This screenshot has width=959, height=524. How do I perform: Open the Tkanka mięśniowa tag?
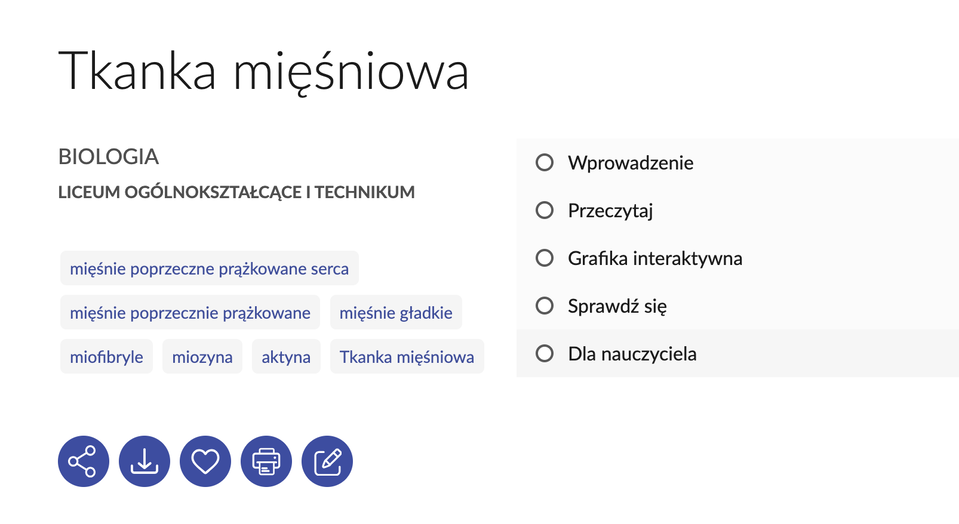coord(407,357)
